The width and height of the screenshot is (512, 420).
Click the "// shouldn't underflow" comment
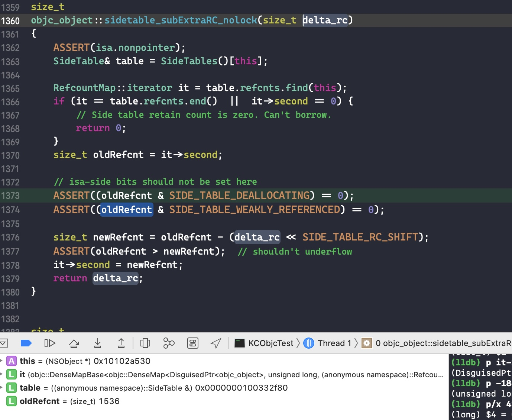click(x=295, y=252)
